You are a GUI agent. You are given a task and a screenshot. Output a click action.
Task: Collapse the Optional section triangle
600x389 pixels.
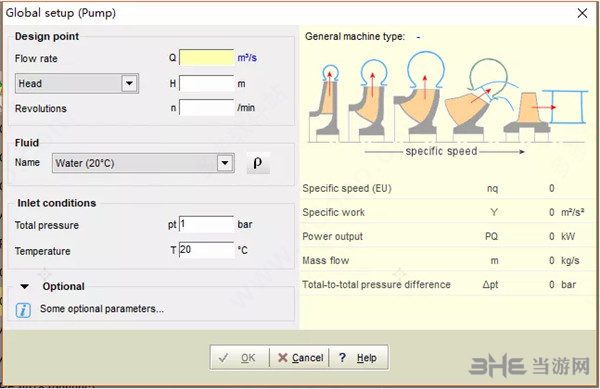(x=24, y=286)
